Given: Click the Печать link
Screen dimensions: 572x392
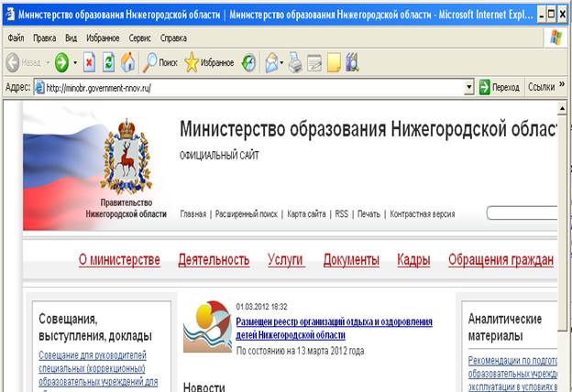Looking at the screenshot, I should (368, 214).
